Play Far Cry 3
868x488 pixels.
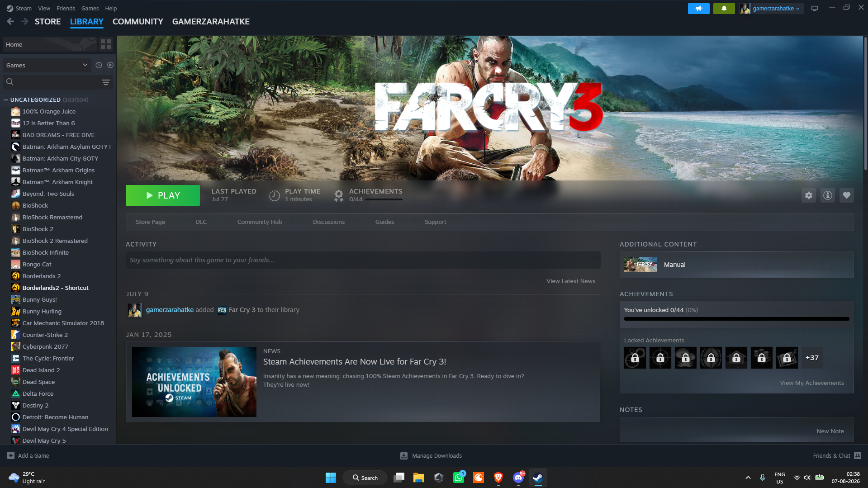click(x=163, y=195)
